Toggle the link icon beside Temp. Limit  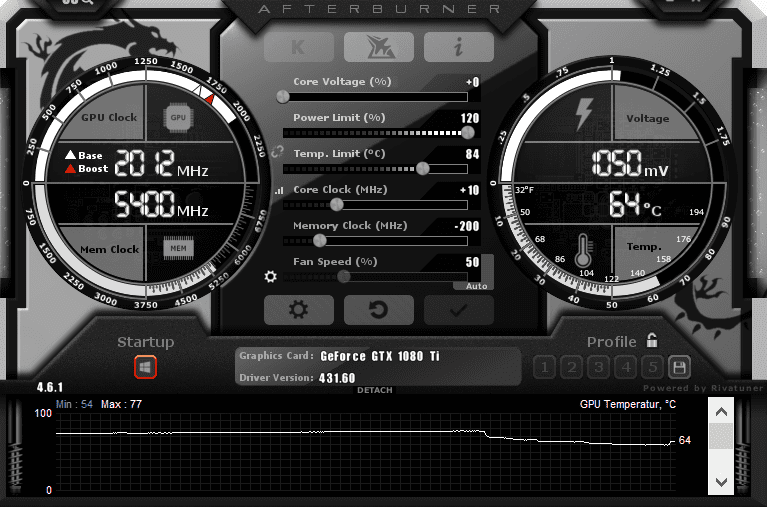277,152
